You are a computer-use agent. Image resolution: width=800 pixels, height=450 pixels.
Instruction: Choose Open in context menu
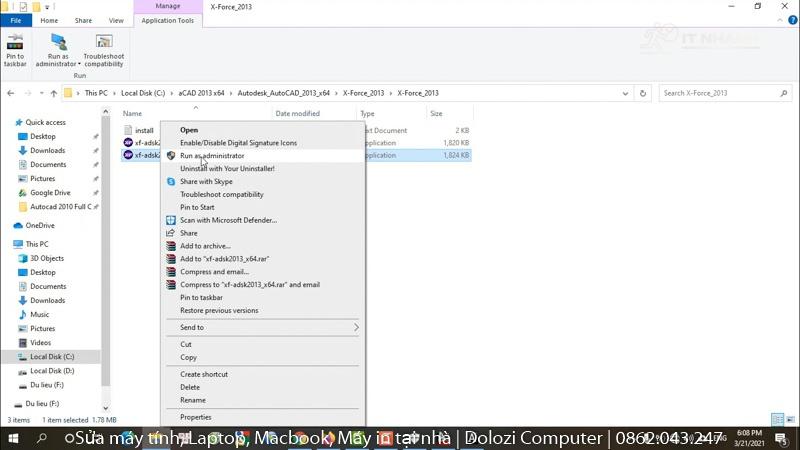(263, 130)
